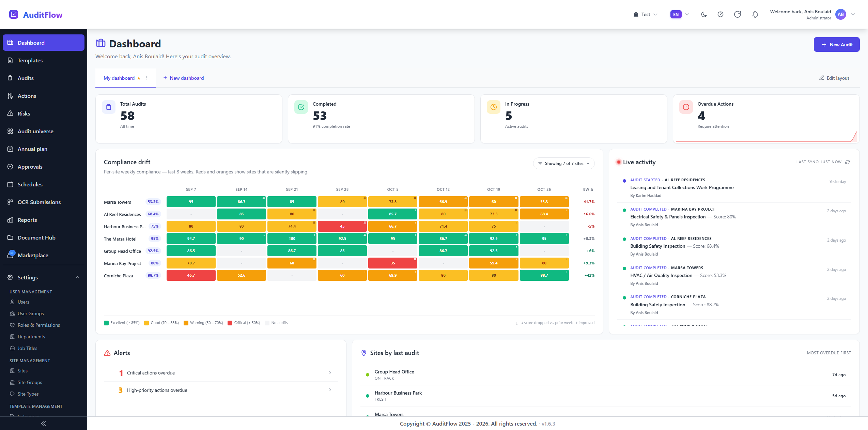868x430 pixels.
Task: Open Group Head Office site row
Action: pyautogui.click(x=606, y=375)
